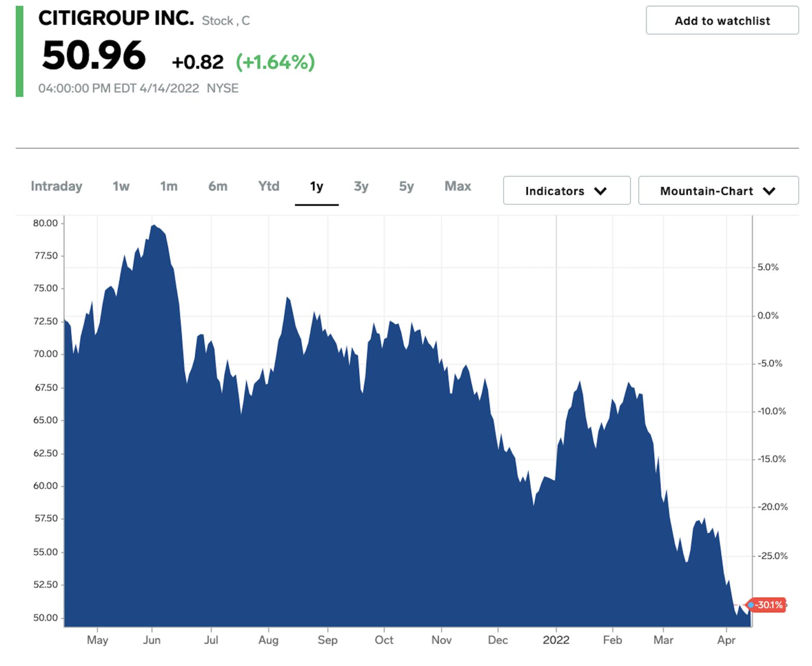This screenshot has width=812, height=666.
Task: Click the 0.0% right axis label
Action: point(768,315)
